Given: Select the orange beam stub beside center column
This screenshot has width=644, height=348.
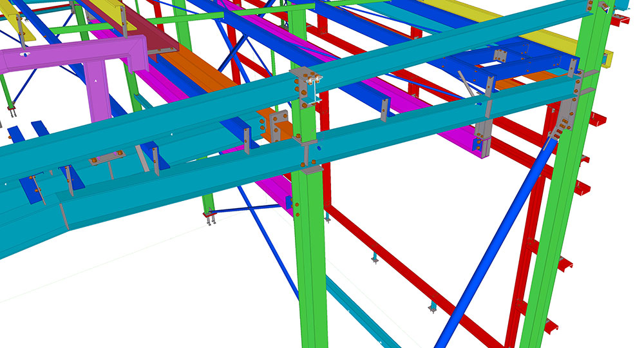Looking at the screenshot, I should (x=275, y=127).
